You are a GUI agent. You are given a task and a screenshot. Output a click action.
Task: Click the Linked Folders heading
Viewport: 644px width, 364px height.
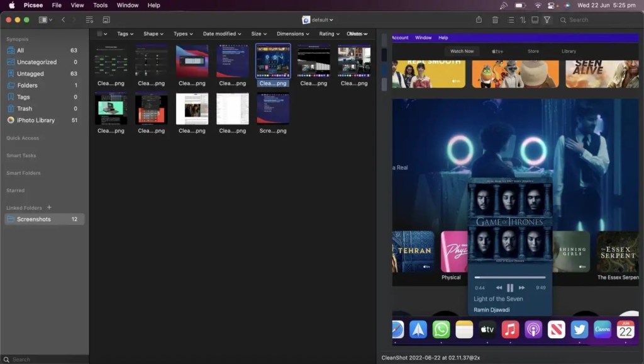[24, 208]
